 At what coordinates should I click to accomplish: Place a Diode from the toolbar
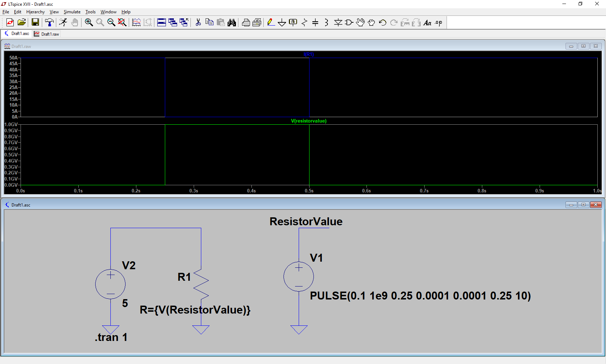(x=338, y=22)
